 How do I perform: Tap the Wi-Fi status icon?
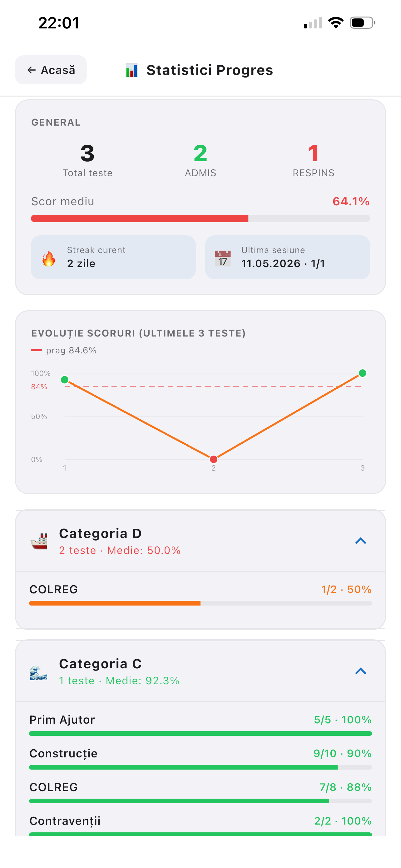coord(336,22)
